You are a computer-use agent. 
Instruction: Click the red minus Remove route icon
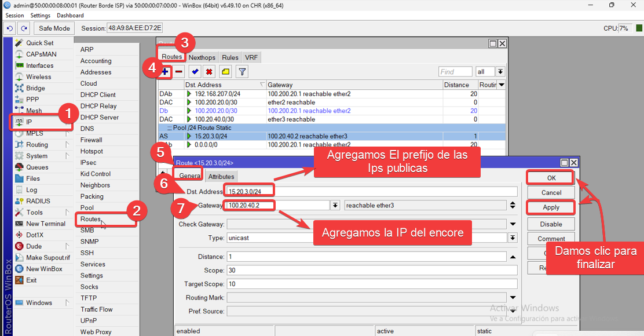coord(180,72)
